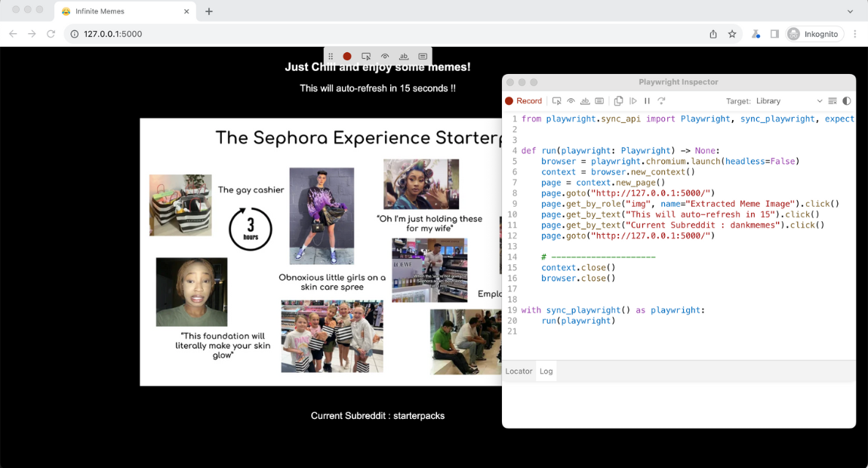Viewport: 868px width, 468px height.
Task: Stop recording via the floating overlay red button
Action: tap(347, 57)
